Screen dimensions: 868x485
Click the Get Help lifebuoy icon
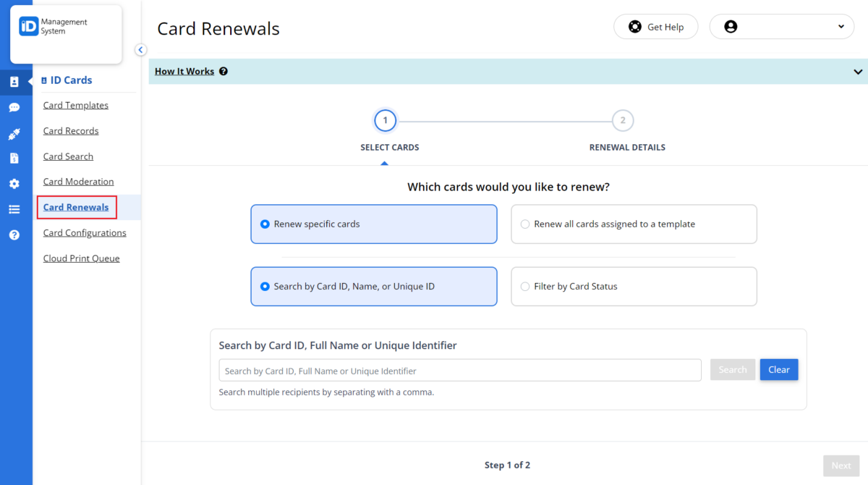click(634, 26)
